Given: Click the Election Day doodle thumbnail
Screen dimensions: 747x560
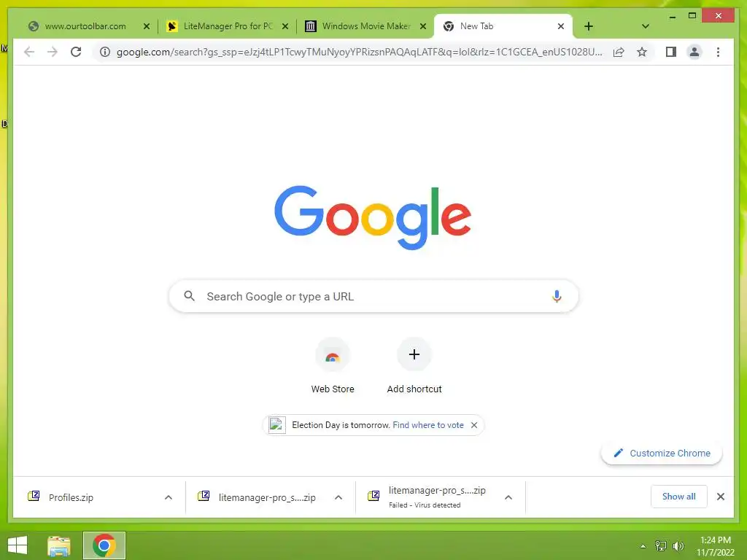Looking at the screenshot, I should pos(276,425).
